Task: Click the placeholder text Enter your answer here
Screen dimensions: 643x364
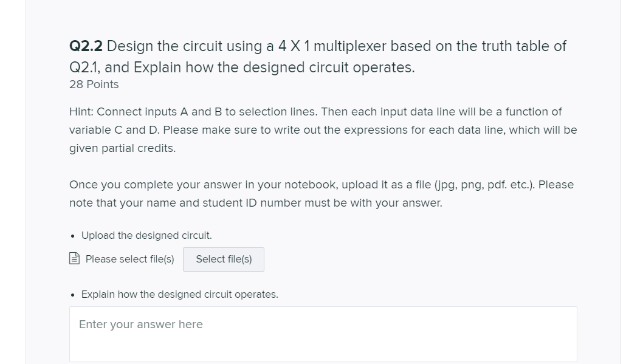Action: (x=140, y=325)
